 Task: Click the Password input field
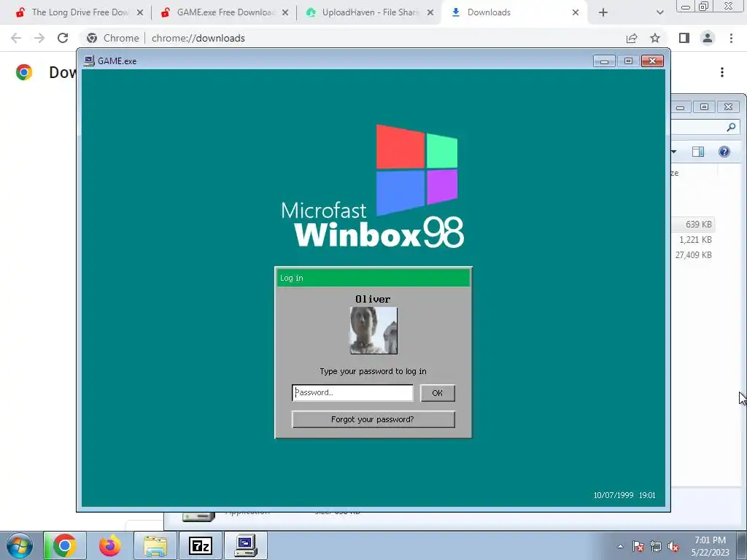click(352, 393)
